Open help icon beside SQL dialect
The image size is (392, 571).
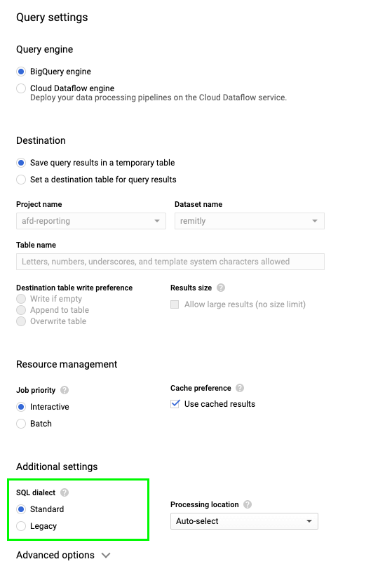coord(65,492)
